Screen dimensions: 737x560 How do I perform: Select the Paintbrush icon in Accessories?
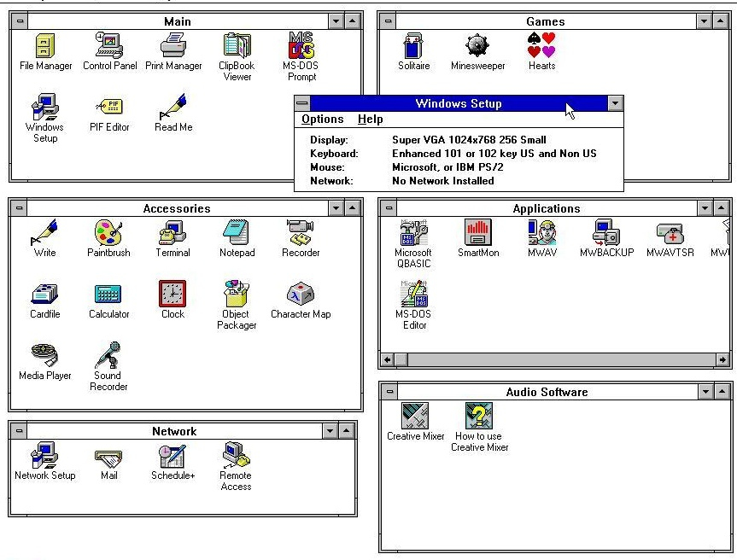point(108,233)
